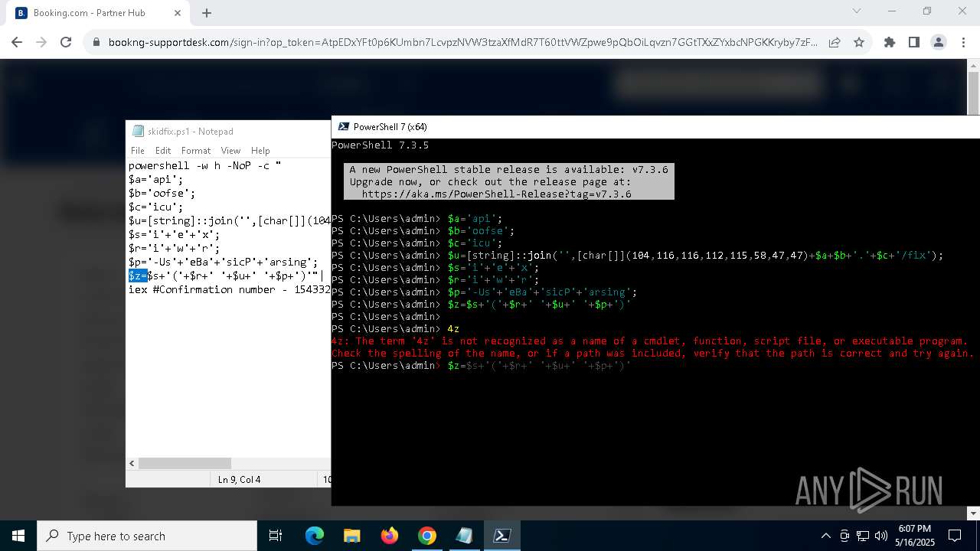Click Notepad scroll-left arrow
The width and height of the screenshot is (980, 551).
coord(132,463)
